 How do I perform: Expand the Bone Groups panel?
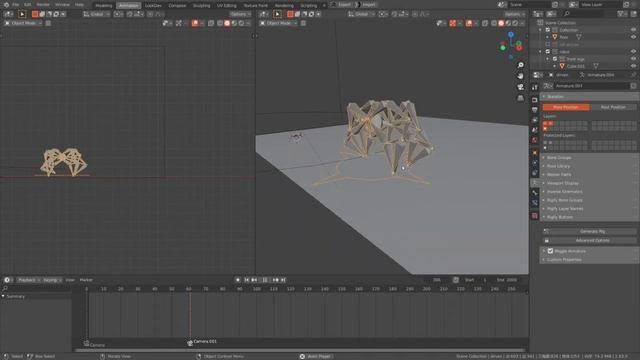(x=559, y=158)
